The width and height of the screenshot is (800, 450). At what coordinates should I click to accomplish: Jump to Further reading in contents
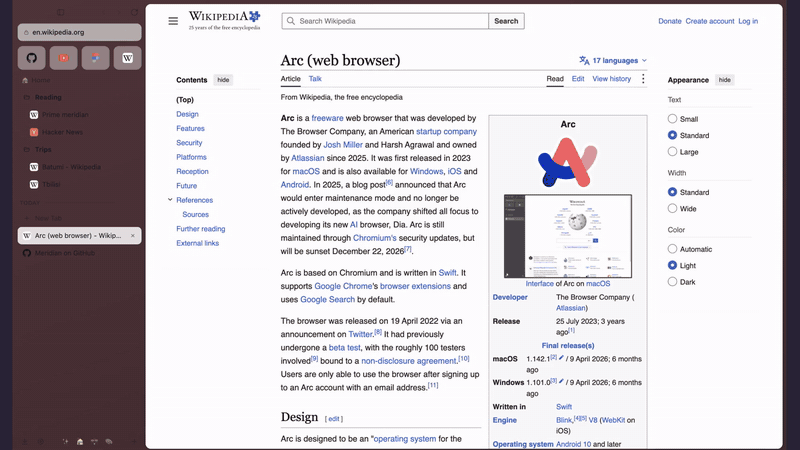[x=201, y=229]
